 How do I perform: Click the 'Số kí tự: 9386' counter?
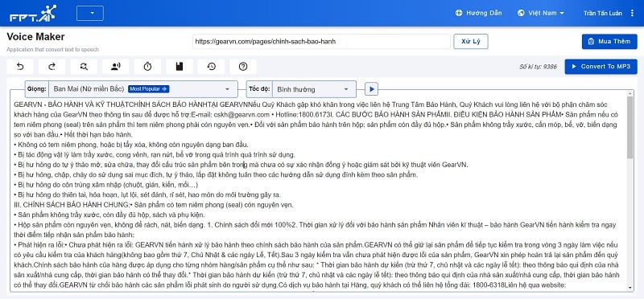pyautogui.click(x=538, y=67)
